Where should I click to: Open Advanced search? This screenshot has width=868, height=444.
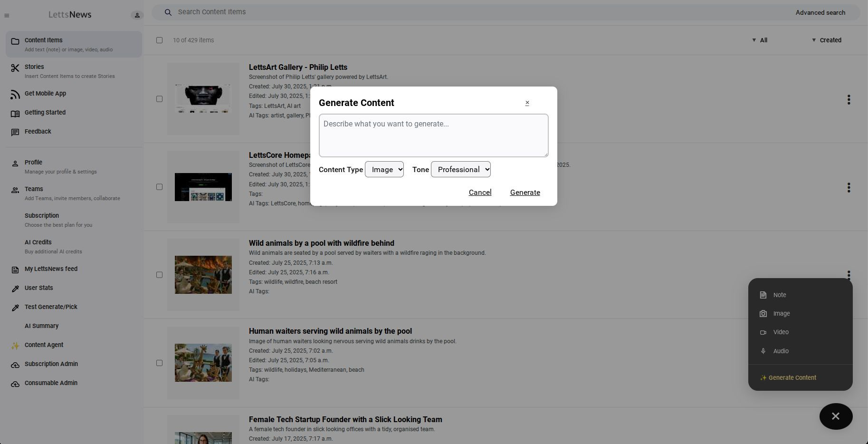click(x=820, y=13)
